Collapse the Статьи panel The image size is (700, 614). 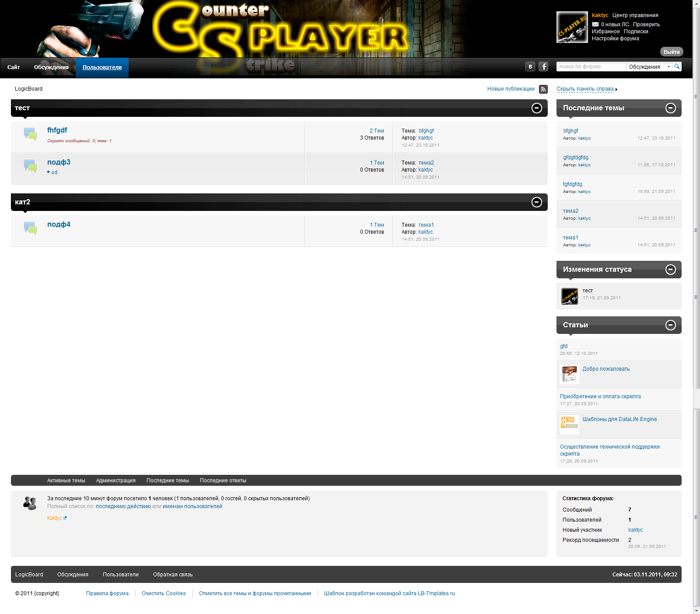click(x=671, y=325)
